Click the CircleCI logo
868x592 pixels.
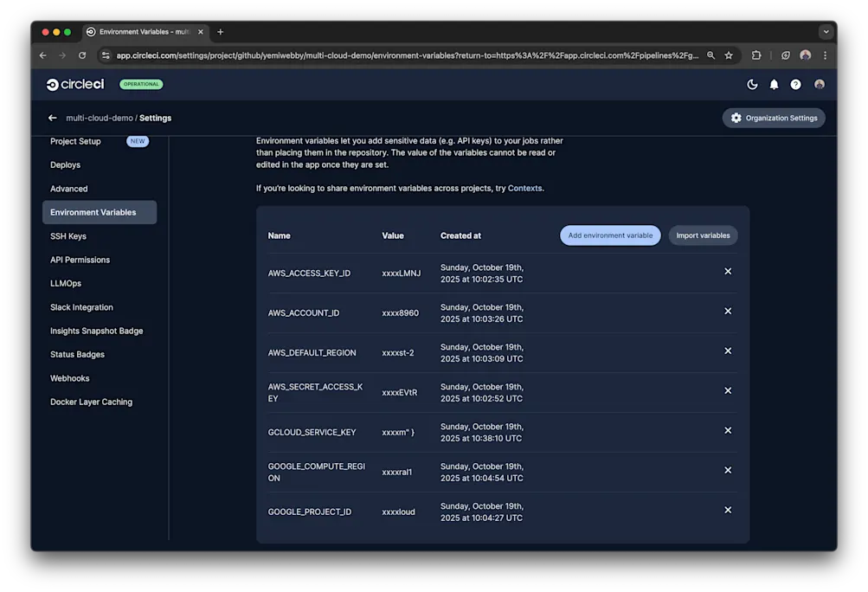pyautogui.click(x=75, y=84)
